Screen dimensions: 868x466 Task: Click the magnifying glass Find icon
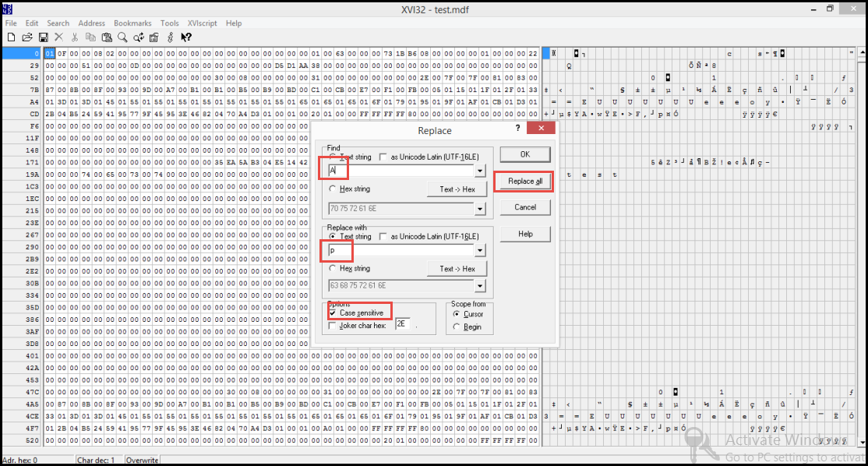pyautogui.click(x=122, y=37)
